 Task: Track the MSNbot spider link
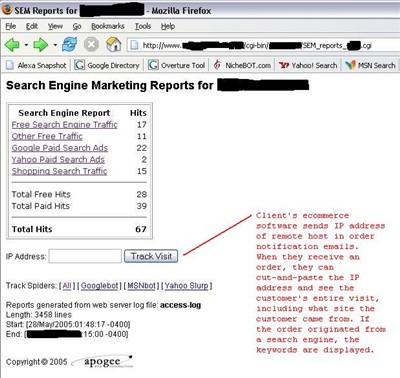141,286
